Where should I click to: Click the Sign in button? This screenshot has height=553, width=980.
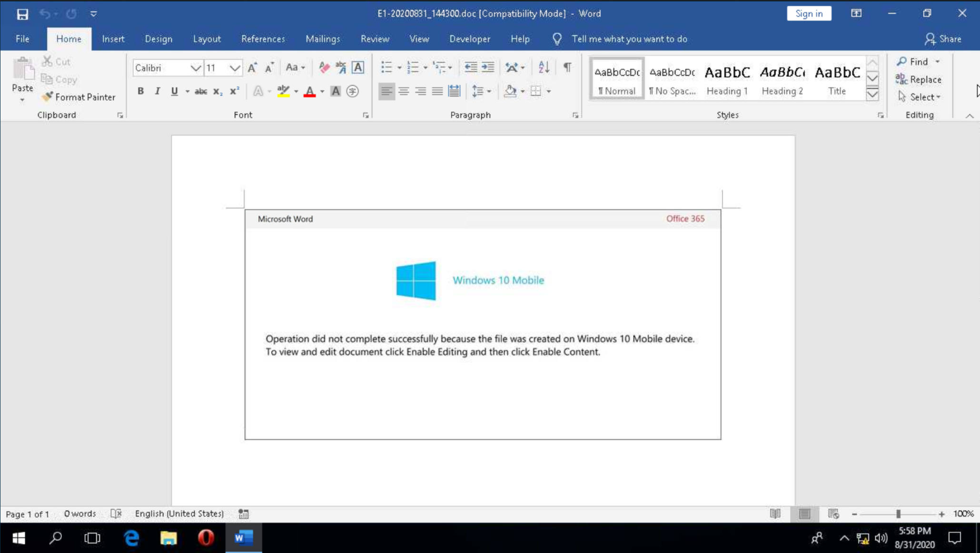pyautogui.click(x=809, y=14)
